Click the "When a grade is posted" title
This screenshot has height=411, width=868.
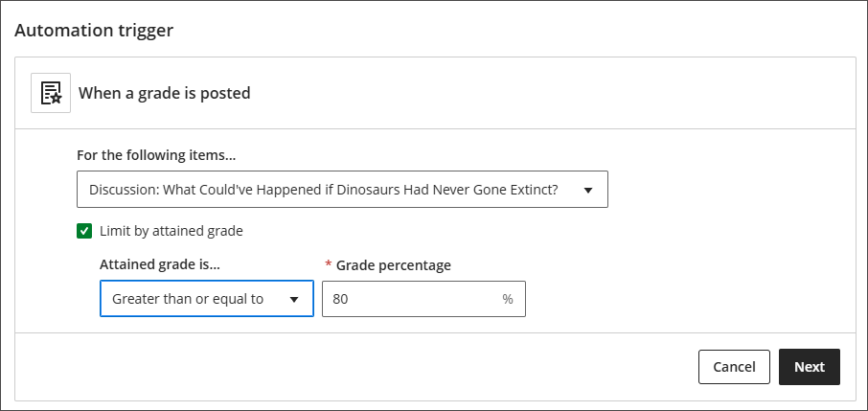pyautogui.click(x=164, y=93)
